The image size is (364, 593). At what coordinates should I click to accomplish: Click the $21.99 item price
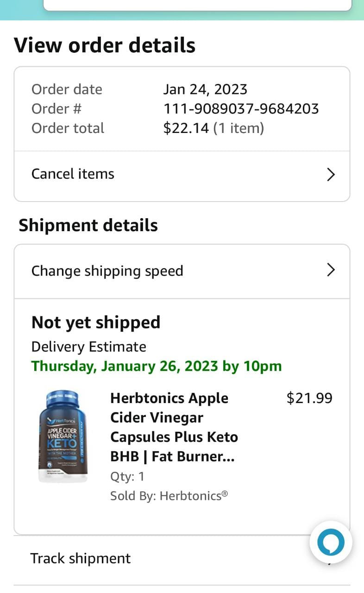tap(309, 398)
